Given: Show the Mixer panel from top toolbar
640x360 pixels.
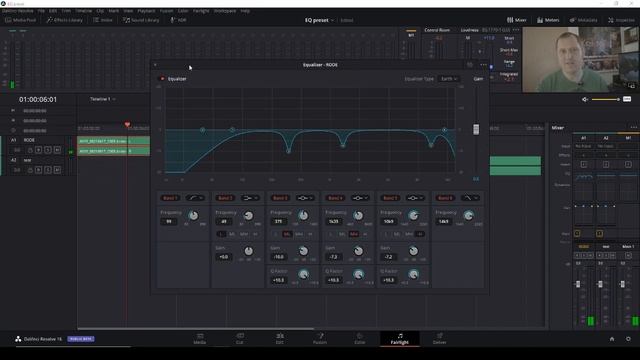Looking at the screenshot, I should tap(517, 20).
